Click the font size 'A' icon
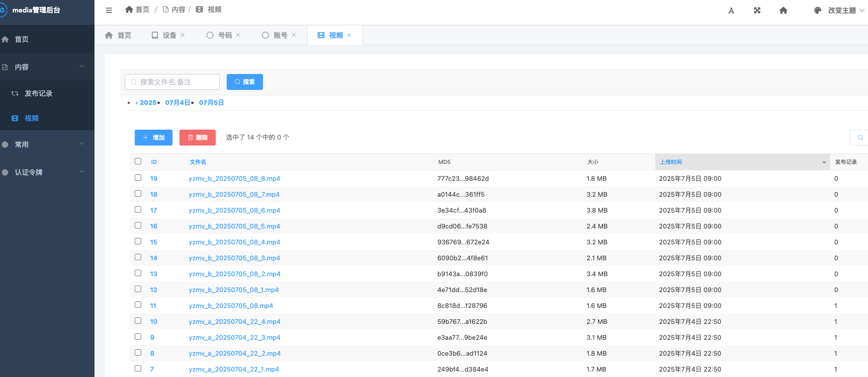The image size is (868, 377). tap(731, 10)
